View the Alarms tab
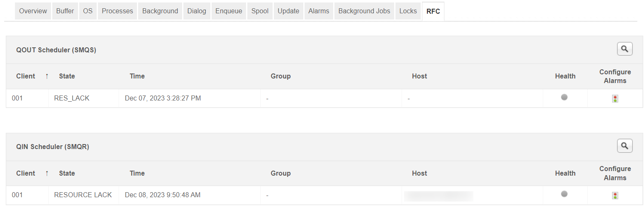This screenshot has height=208, width=644. tap(319, 11)
